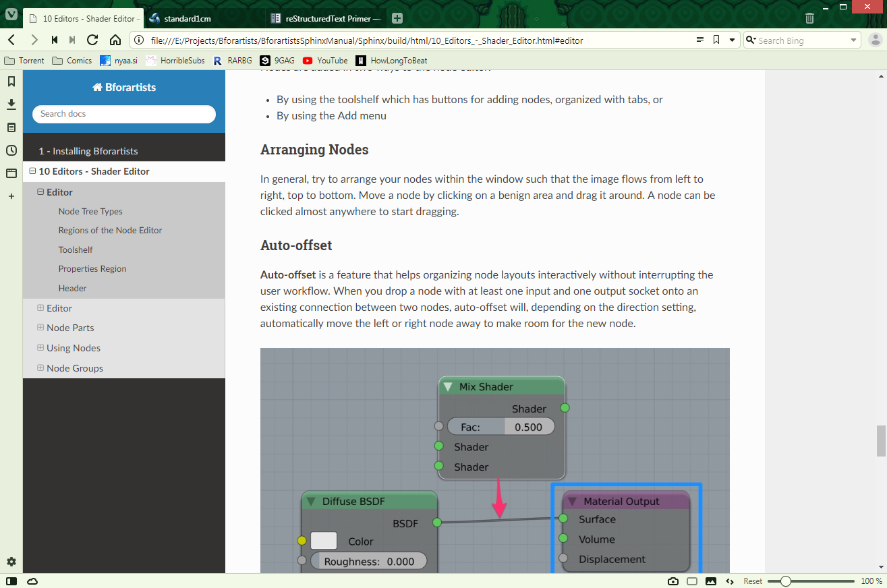Open the Bookmarks side panel

click(x=11, y=82)
